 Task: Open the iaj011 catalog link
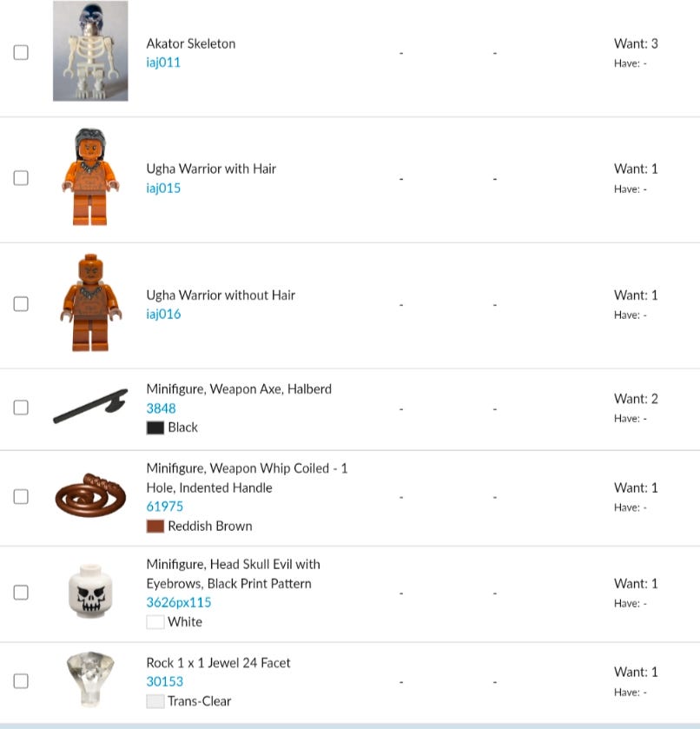[x=163, y=63]
